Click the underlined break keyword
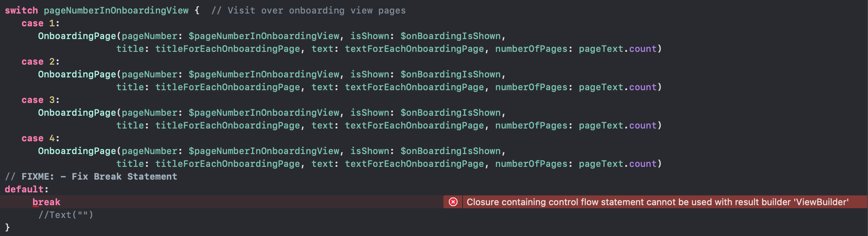The image size is (868, 236). pos(46,202)
